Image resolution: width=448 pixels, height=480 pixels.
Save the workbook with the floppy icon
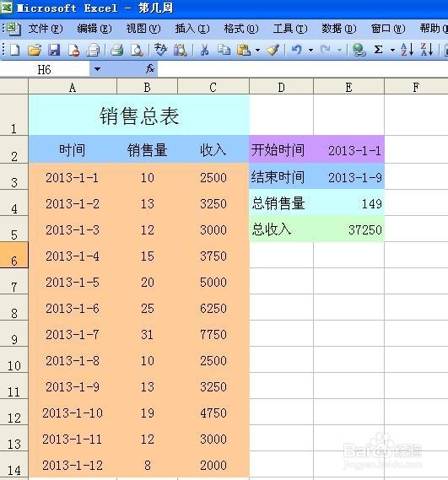54,50
